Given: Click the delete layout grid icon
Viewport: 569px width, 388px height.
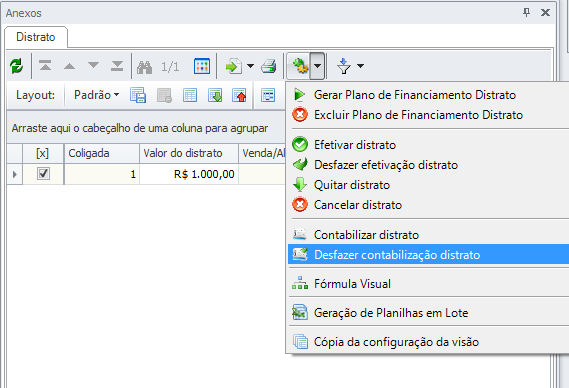Looking at the screenshot, I should coord(164,95).
